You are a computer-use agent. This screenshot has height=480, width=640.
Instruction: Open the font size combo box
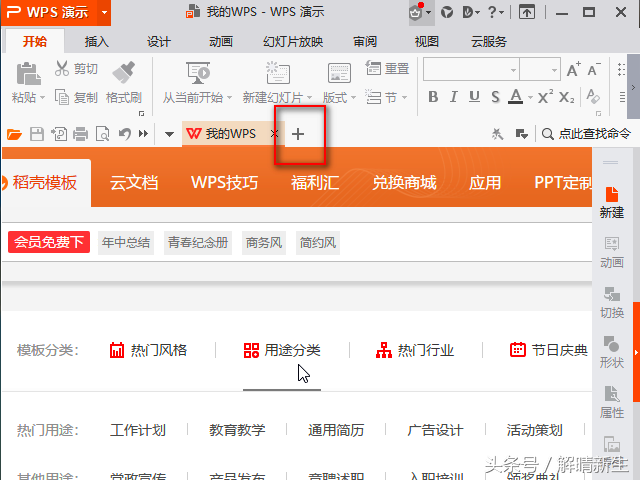[540, 70]
